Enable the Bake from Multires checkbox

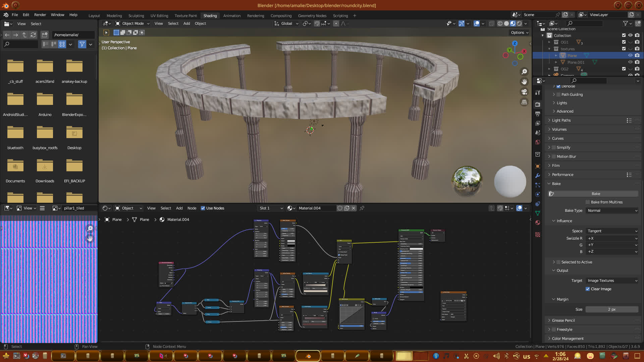588,202
